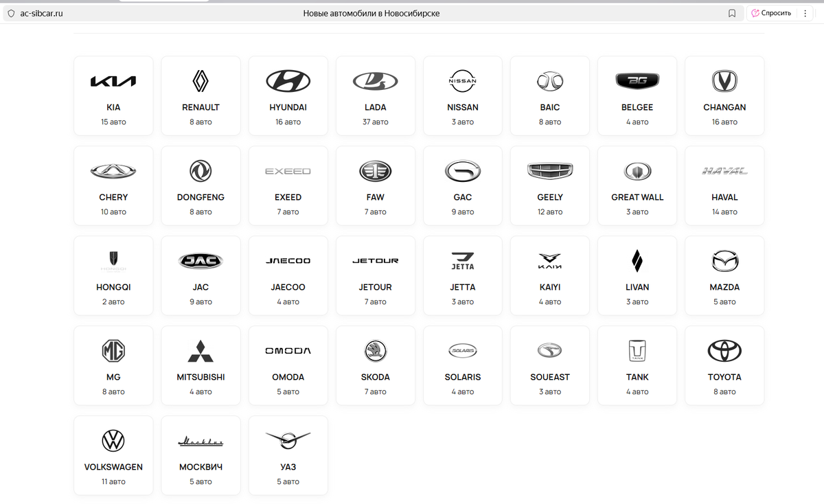824x504 pixels.
Task: Click the MG octagon logo
Action: [x=113, y=351]
